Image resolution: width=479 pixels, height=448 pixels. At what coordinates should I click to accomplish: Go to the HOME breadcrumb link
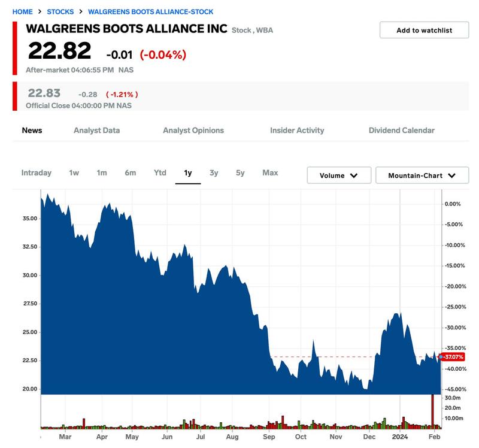point(22,12)
